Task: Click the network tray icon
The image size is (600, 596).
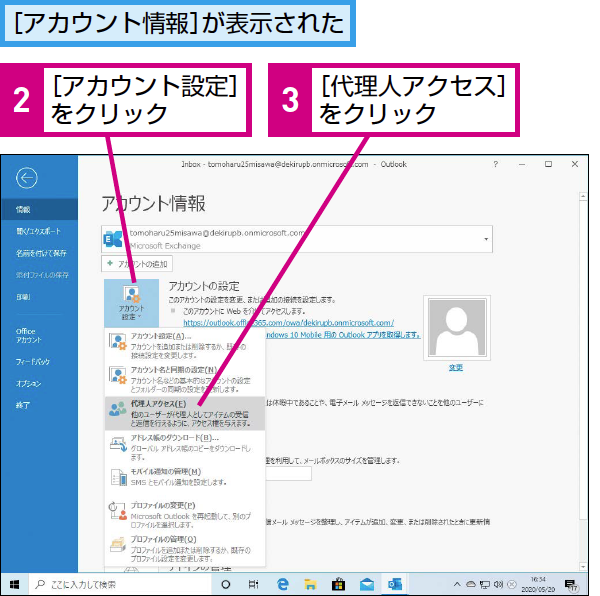Action: 485,585
